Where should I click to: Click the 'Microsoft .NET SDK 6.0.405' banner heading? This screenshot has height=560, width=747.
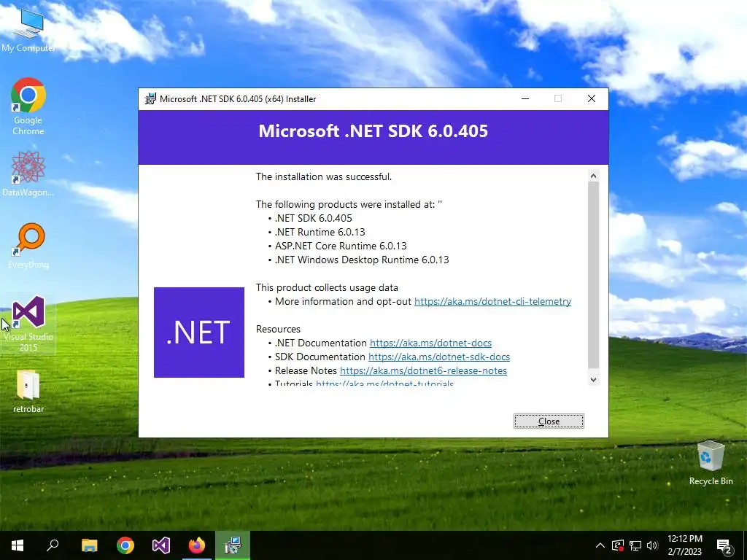pos(373,131)
